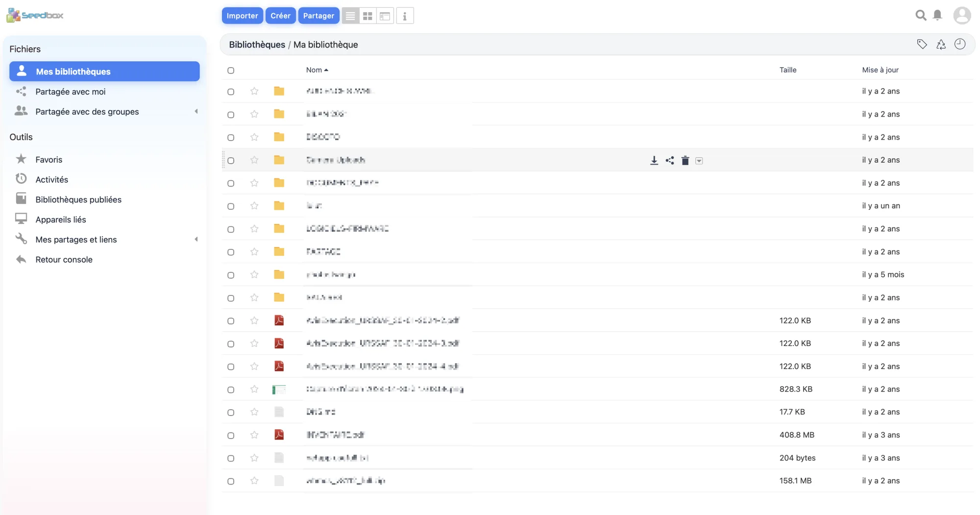The image size is (980, 515).
Task: Click the 158.1 MB size cell
Action: coord(795,481)
